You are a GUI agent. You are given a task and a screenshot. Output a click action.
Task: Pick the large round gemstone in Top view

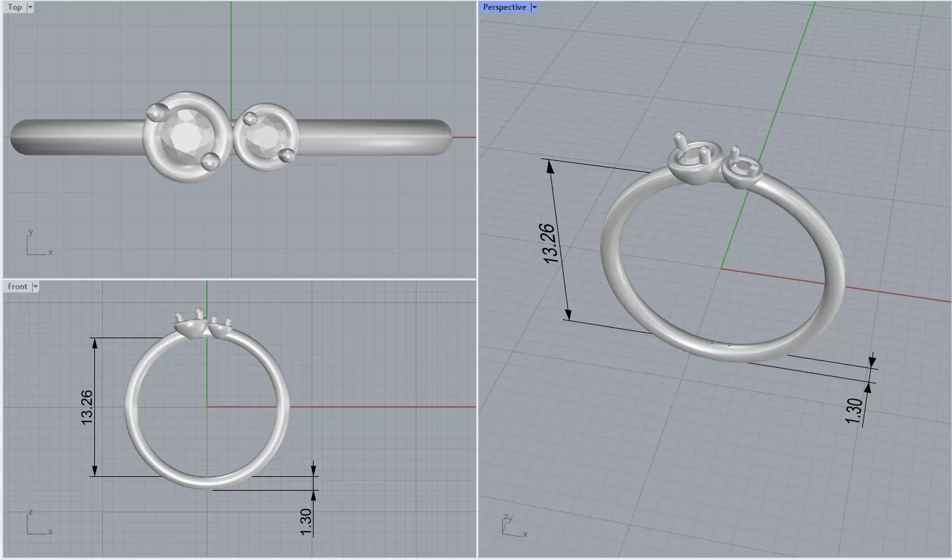(188, 135)
